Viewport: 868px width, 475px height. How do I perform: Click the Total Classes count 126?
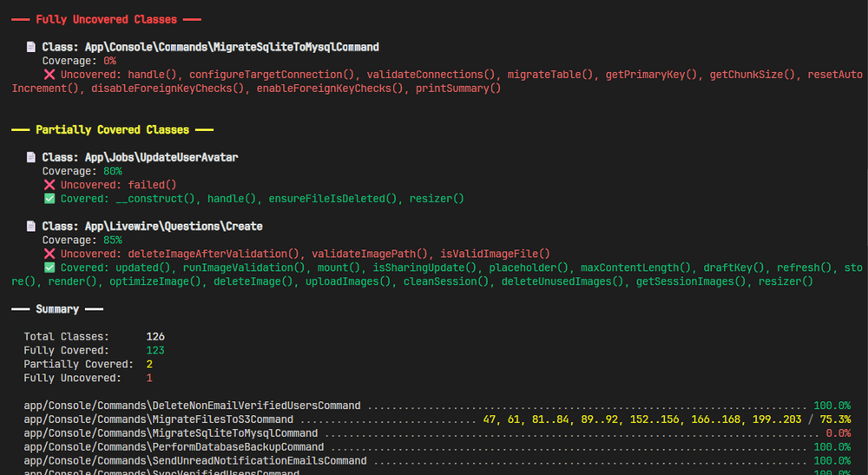pos(155,336)
